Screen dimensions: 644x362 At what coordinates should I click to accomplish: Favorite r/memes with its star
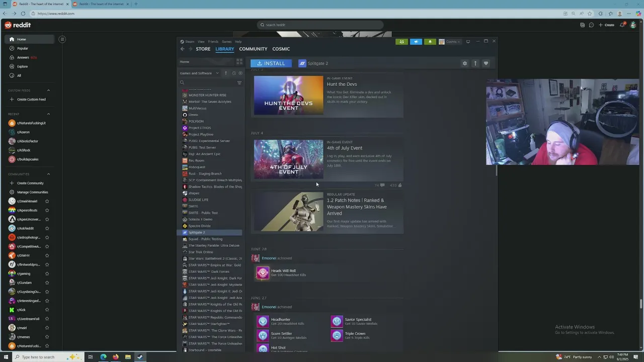click(47, 337)
